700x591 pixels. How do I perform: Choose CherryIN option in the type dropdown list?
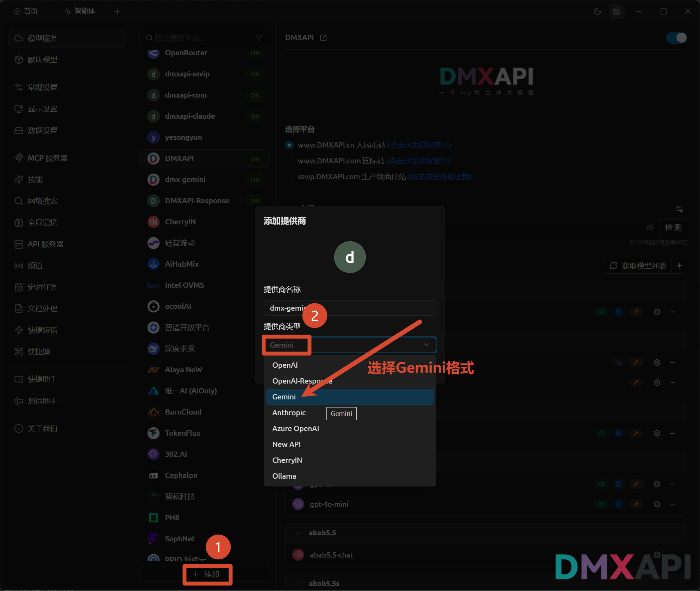pos(350,460)
